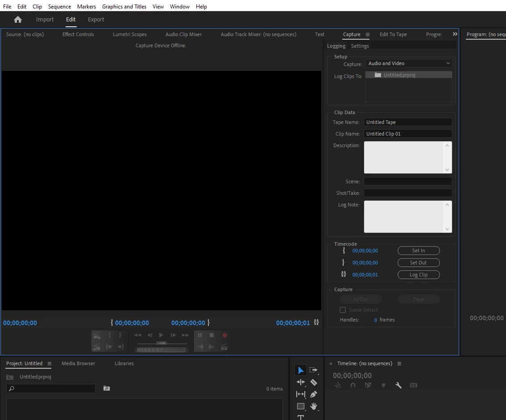
Task: Select the Hand tool
Action: tap(313, 406)
